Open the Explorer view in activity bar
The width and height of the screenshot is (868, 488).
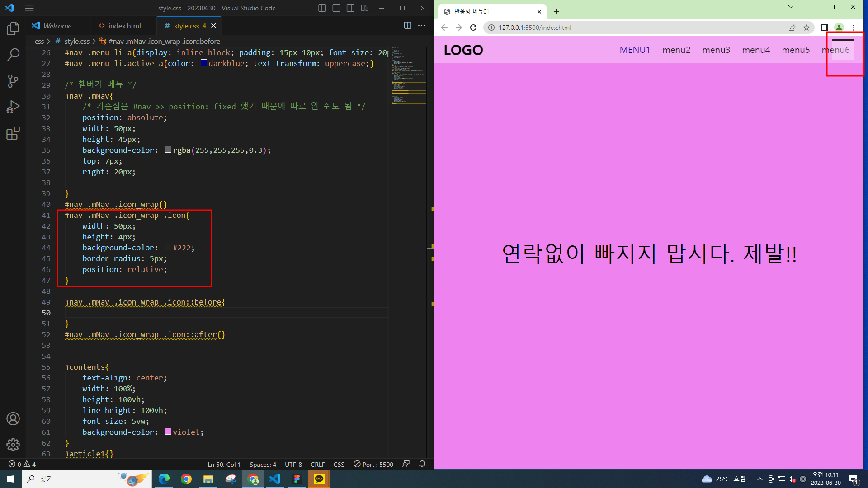13,29
